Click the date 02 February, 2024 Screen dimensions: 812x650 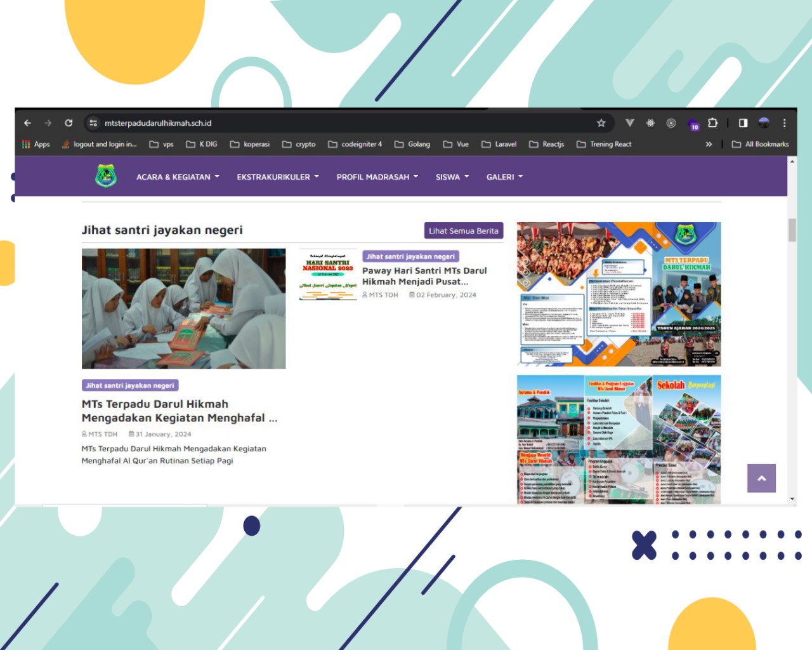pyautogui.click(x=443, y=295)
